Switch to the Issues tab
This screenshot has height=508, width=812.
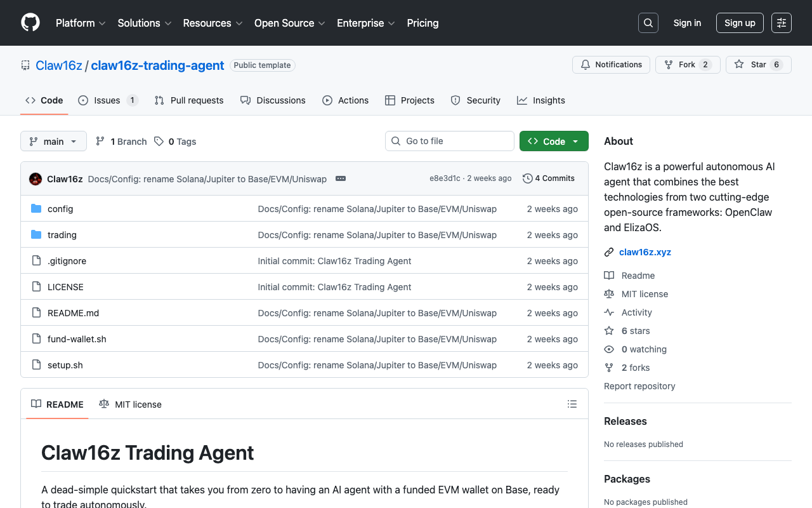tap(107, 100)
